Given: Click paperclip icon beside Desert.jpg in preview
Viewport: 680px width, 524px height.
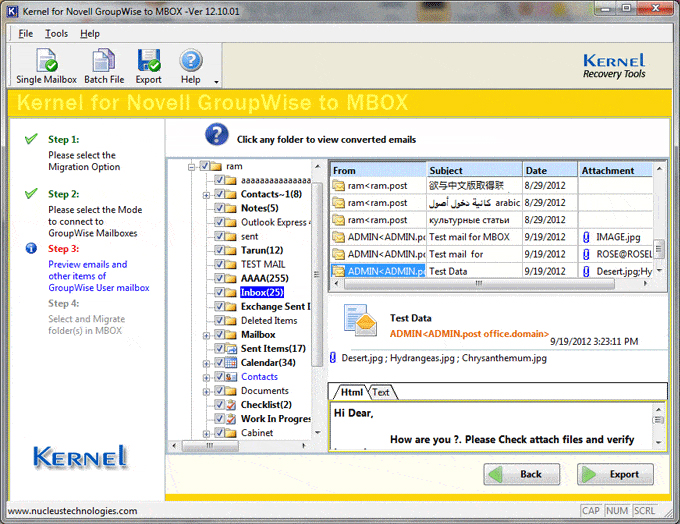Looking at the screenshot, I should click(333, 358).
